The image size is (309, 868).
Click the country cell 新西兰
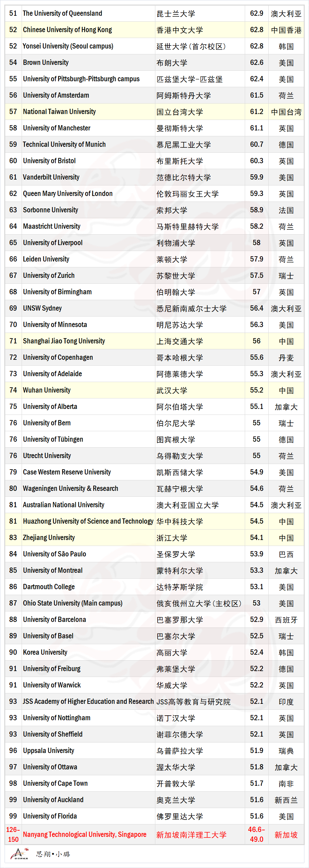coord(286,800)
